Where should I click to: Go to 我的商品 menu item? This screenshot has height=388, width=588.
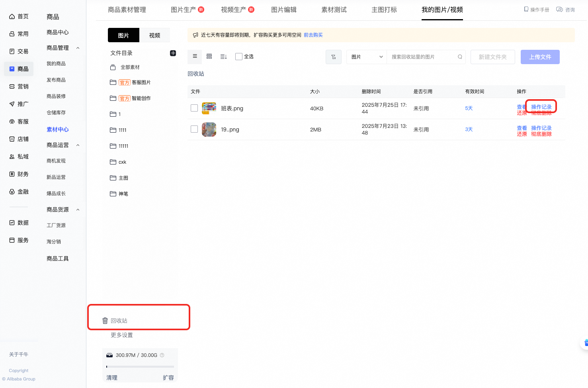click(x=56, y=64)
